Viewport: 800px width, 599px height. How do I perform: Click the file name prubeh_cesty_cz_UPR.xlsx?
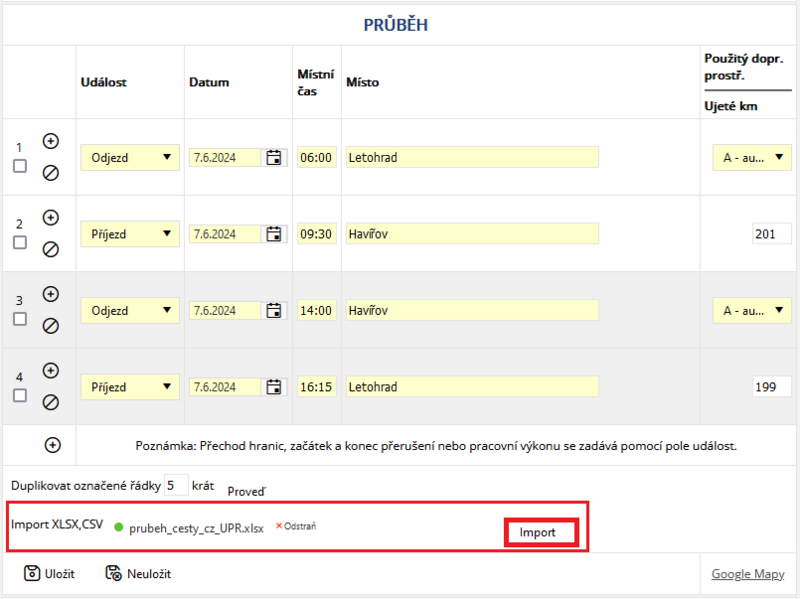(196, 529)
